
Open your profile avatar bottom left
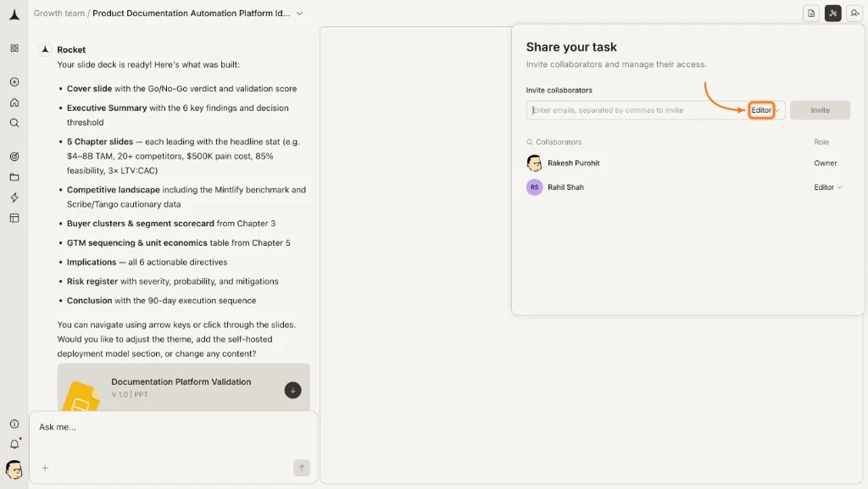(14, 471)
